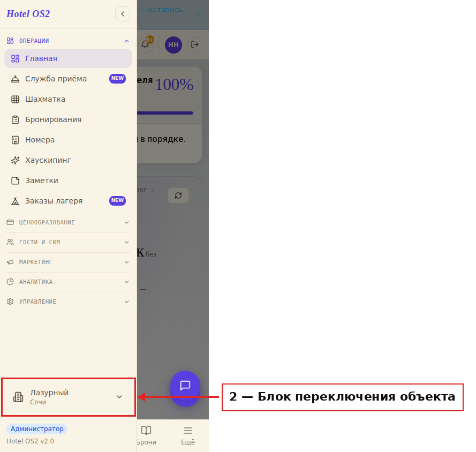476x452 pixels.
Task: Collapse the sidebar with the back chevron button
Action: coord(123,14)
